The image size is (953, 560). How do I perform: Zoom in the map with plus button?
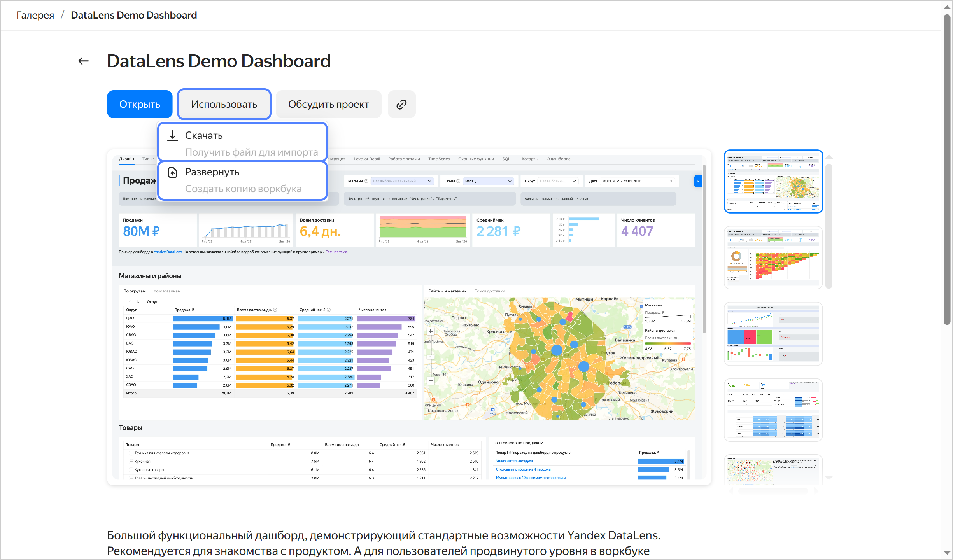[x=431, y=331]
